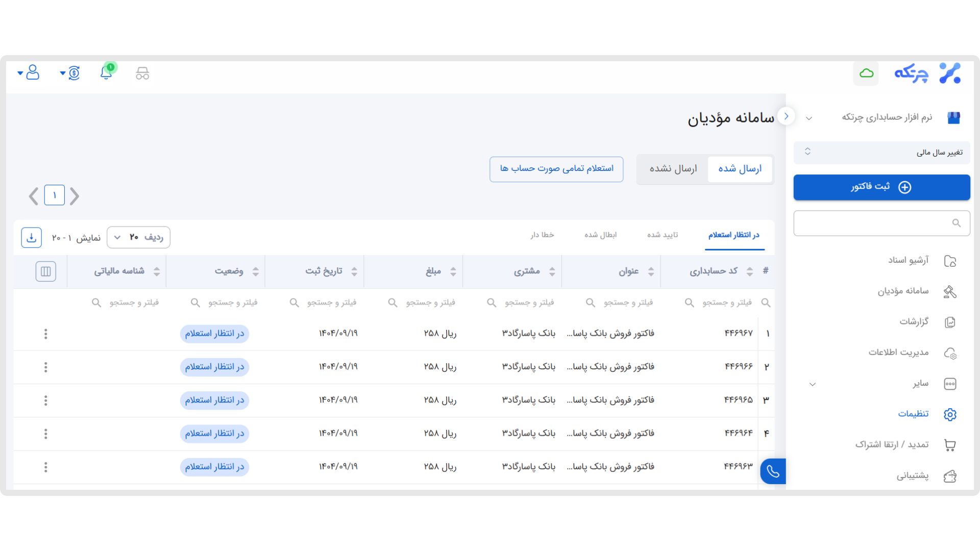980x551 pixels.
Task: Open the notifications bell
Action: [106, 73]
